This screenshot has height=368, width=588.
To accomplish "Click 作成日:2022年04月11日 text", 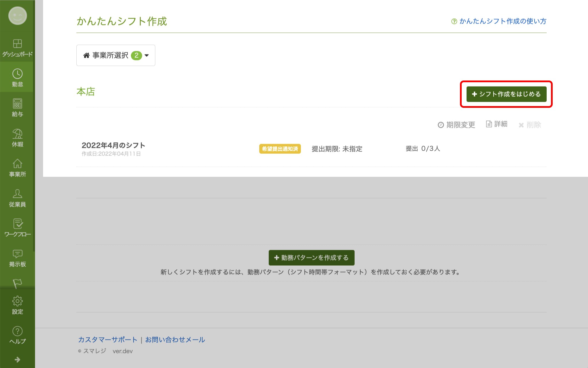I will click(111, 154).
